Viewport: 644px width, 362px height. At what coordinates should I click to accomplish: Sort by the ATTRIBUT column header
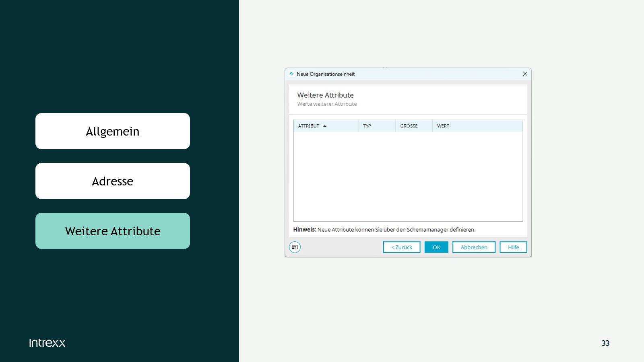tap(309, 126)
